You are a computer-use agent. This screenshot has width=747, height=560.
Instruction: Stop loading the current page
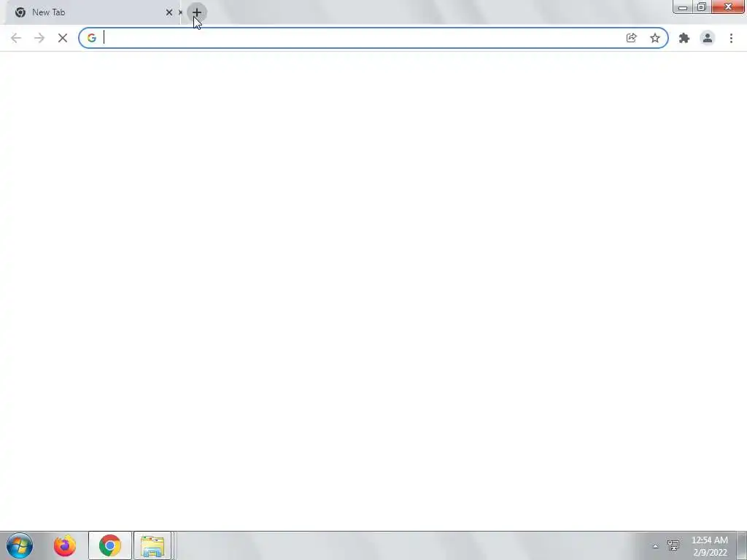tap(63, 38)
